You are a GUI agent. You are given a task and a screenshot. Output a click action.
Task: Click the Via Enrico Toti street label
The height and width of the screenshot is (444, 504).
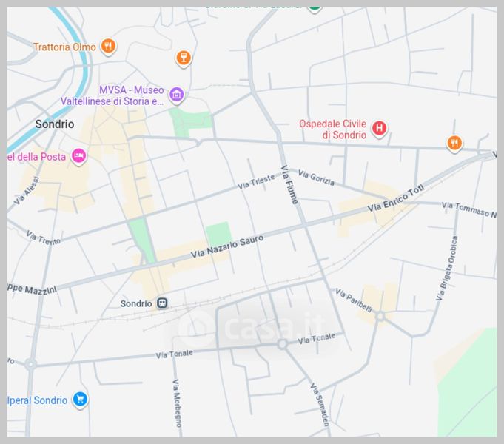[x=397, y=203]
